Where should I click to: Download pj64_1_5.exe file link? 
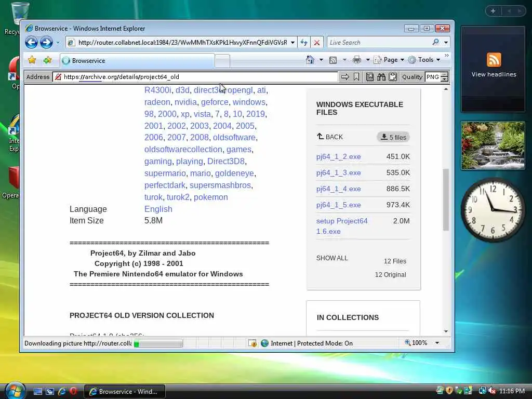point(338,205)
